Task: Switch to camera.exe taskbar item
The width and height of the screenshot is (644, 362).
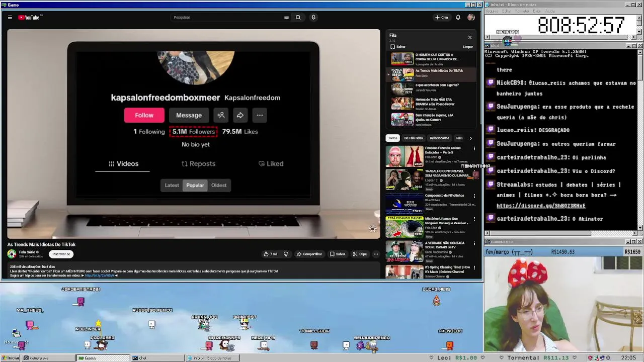Action: [48, 358]
